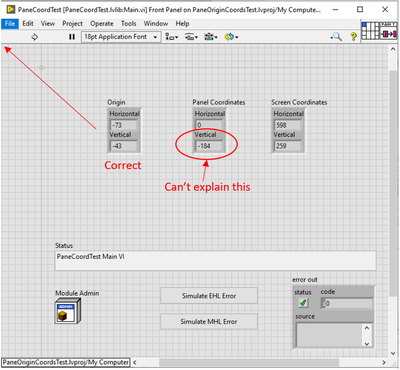This screenshot has height=370, width=400.
Task: Click the error out label
Action: click(x=305, y=280)
